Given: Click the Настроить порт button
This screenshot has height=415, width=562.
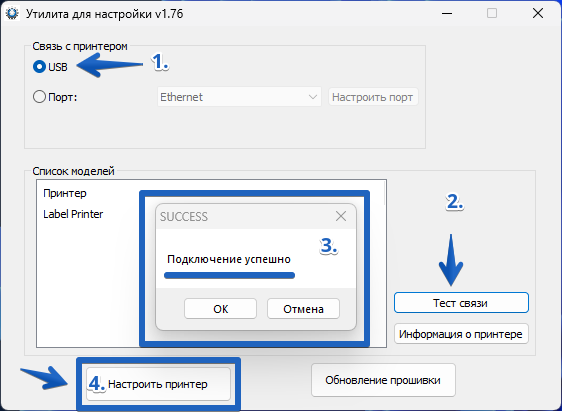Looking at the screenshot, I should coord(373,97).
